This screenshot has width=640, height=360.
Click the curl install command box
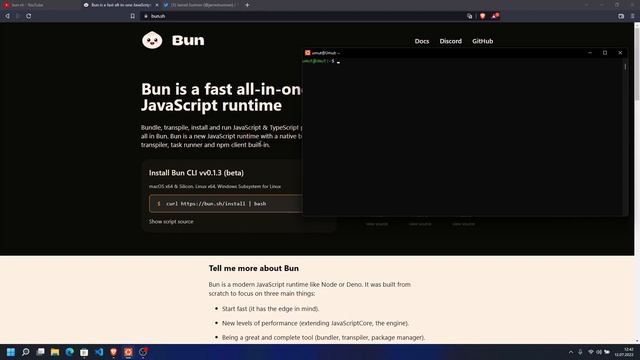[226, 204]
